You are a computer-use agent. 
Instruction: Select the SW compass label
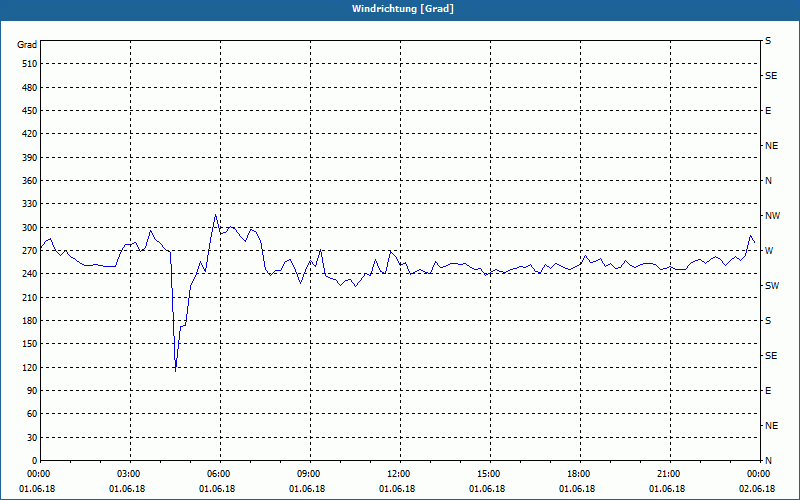pos(772,286)
